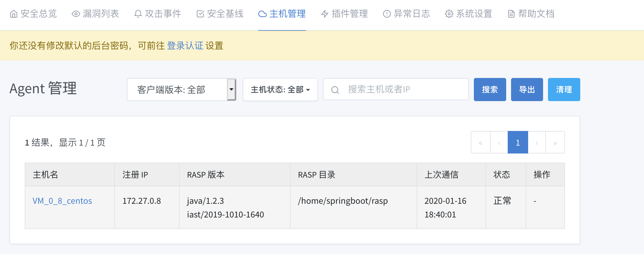Go to previous page with ‹ button

coord(499,143)
